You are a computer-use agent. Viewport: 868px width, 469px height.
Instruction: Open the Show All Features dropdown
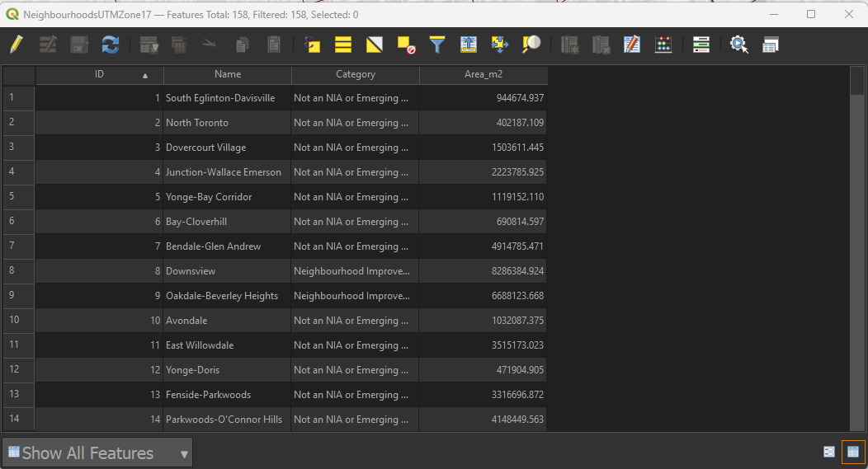(97, 453)
